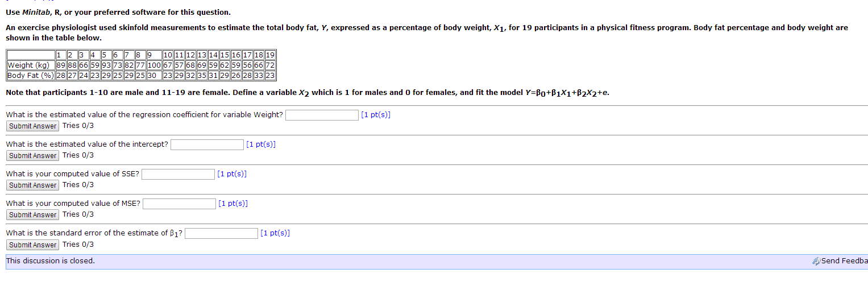Image resolution: width=868 pixels, height=294 pixels.
Task: Submit the standard error of β1 answer
Action: 32,245
